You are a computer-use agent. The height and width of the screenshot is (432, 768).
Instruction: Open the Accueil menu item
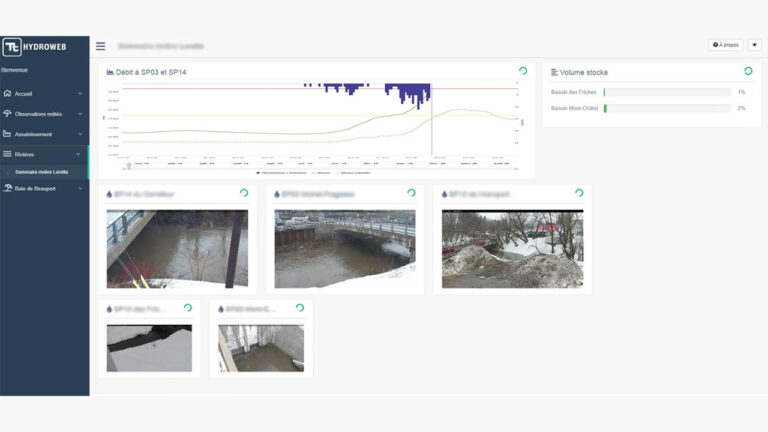[44, 94]
